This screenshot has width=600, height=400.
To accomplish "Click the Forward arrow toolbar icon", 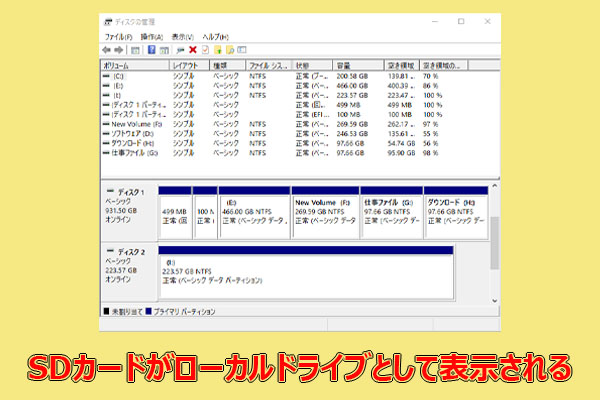I will [x=119, y=50].
